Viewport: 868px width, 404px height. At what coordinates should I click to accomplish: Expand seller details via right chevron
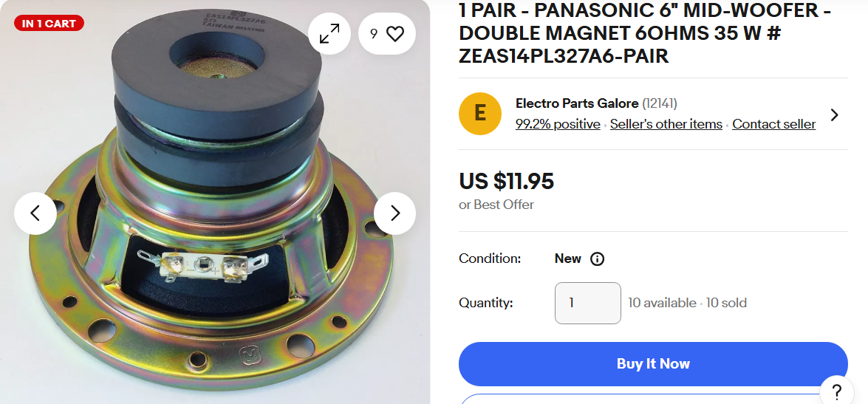(834, 114)
